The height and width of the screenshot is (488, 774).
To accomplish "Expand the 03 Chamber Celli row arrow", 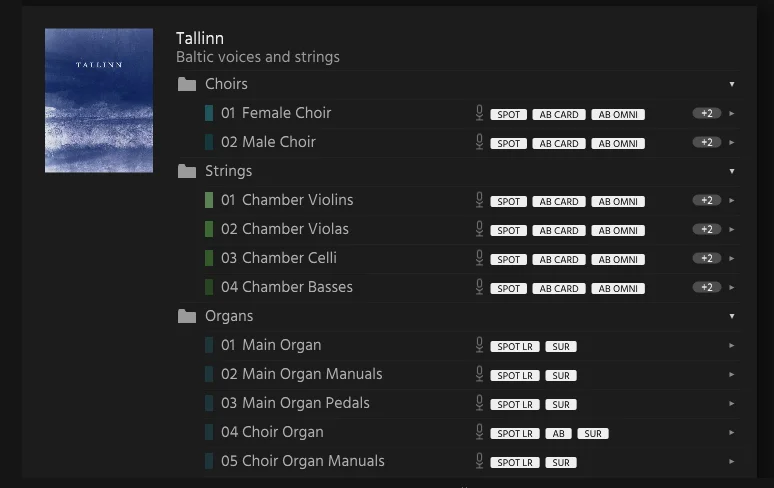I will pos(732,259).
